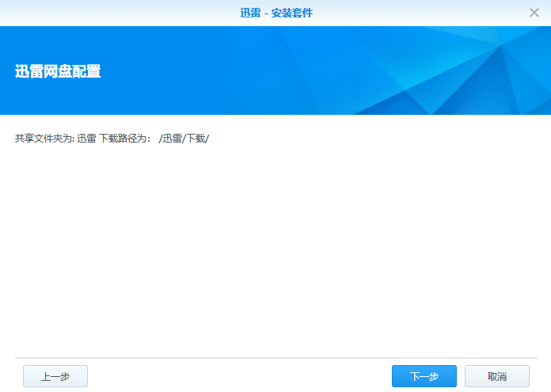Click the shared folder name 迅雷 in body
Image resolution: width=551 pixels, height=392 pixels.
[x=86, y=138]
